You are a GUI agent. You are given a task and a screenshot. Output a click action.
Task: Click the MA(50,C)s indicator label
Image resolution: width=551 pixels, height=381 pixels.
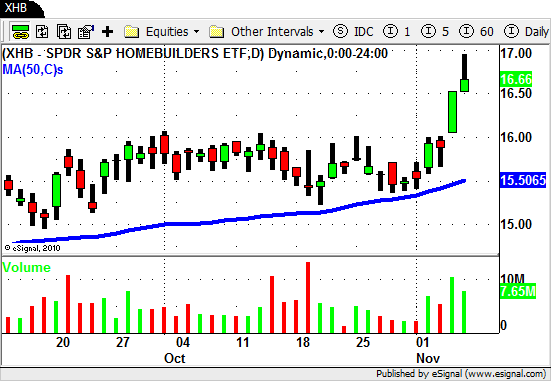click(33, 69)
